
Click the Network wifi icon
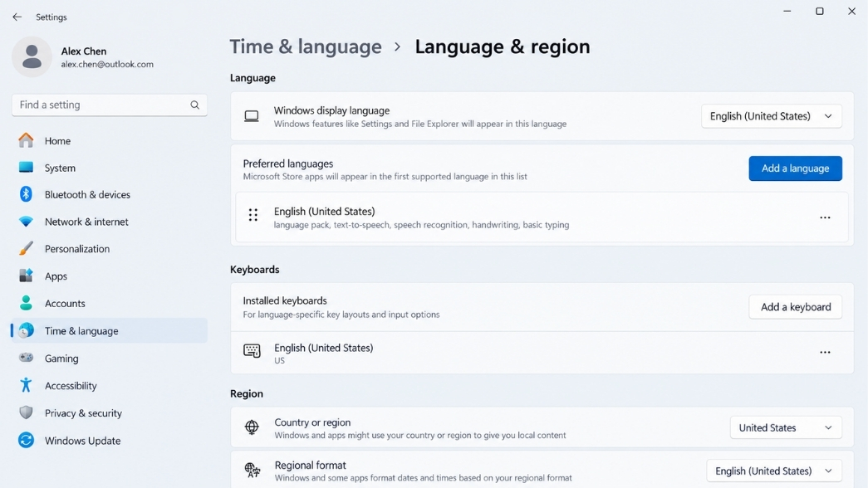point(26,222)
